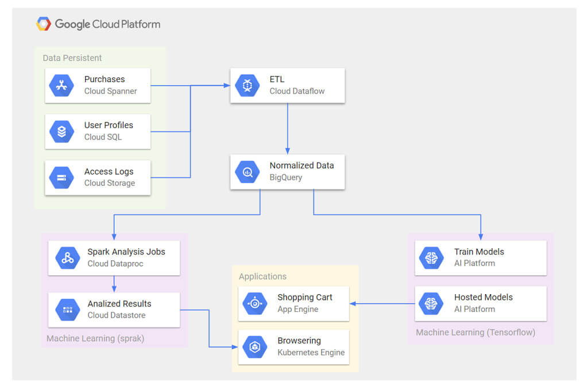Select the Cloud SQL icon in User Profiles
Image resolution: width=588 pixels, height=386 pixels.
[x=61, y=132]
